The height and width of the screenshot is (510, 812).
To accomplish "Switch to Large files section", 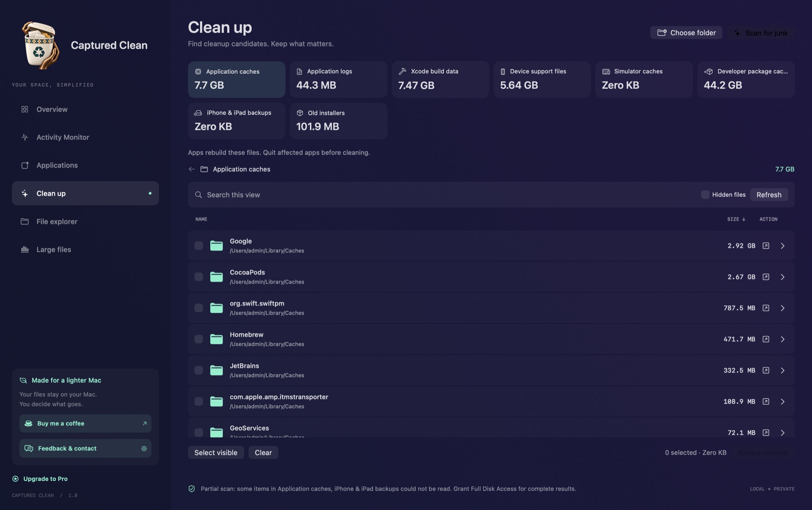I will point(85,250).
